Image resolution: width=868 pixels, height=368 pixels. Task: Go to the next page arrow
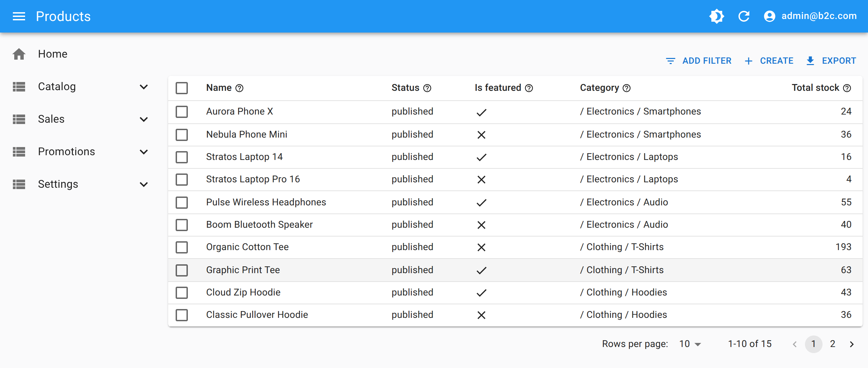pos(852,344)
